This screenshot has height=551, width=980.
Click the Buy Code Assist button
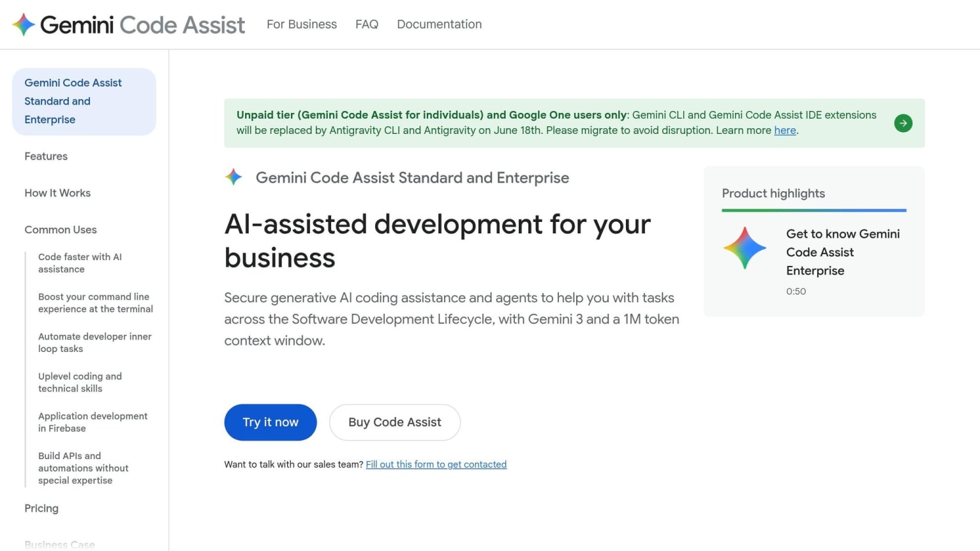coord(395,422)
